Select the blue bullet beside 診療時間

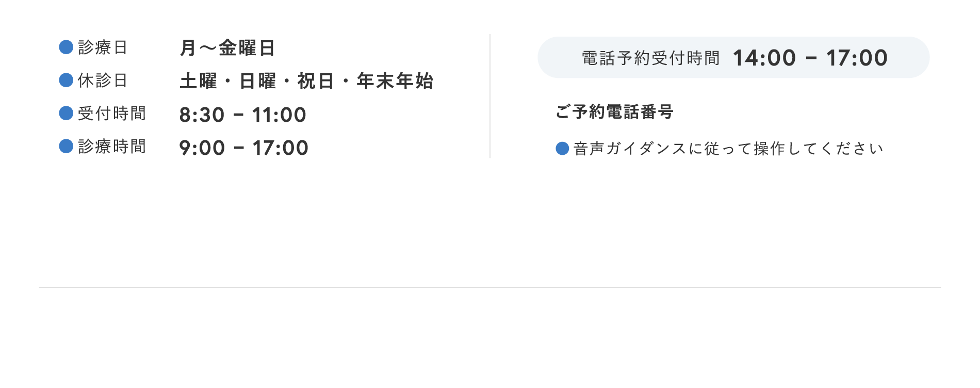(x=66, y=146)
